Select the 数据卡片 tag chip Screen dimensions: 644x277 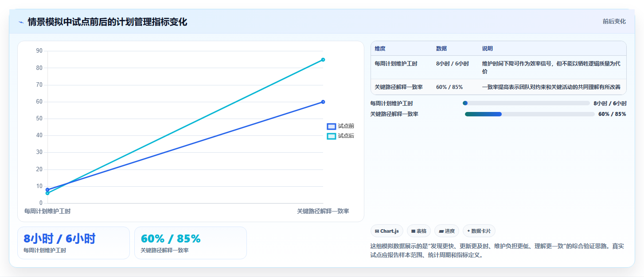coord(479,231)
